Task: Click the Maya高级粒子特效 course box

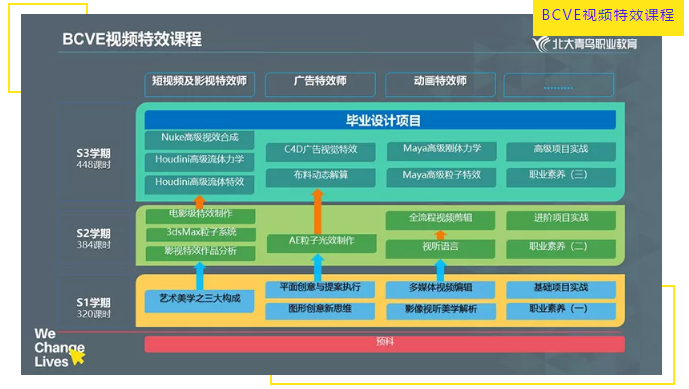Action: [x=441, y=177]
